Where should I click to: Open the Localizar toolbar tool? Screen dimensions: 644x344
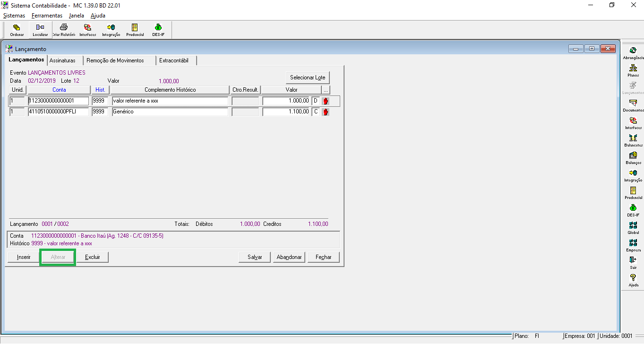(40, 30)
